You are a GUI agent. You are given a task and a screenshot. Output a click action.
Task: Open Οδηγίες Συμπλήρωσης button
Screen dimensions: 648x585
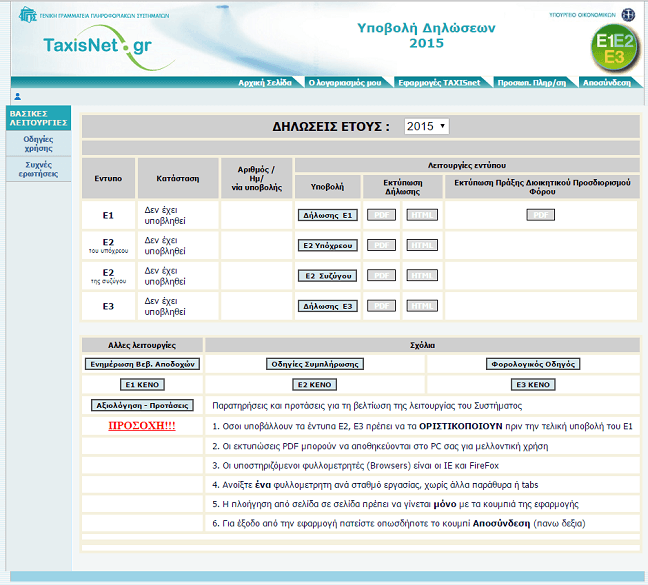tap(315, 364)
